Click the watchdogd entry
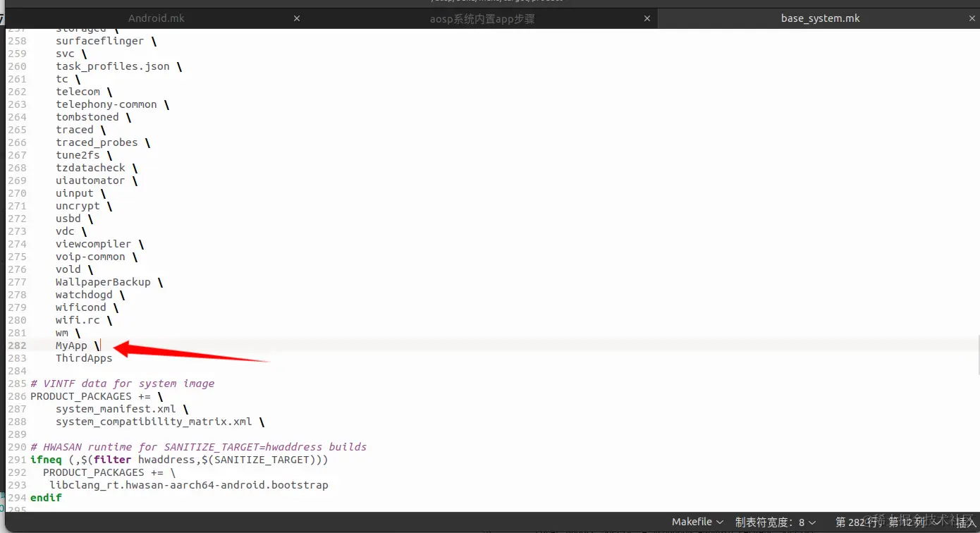This screenshot has width=980, height=533. [84, 295]
